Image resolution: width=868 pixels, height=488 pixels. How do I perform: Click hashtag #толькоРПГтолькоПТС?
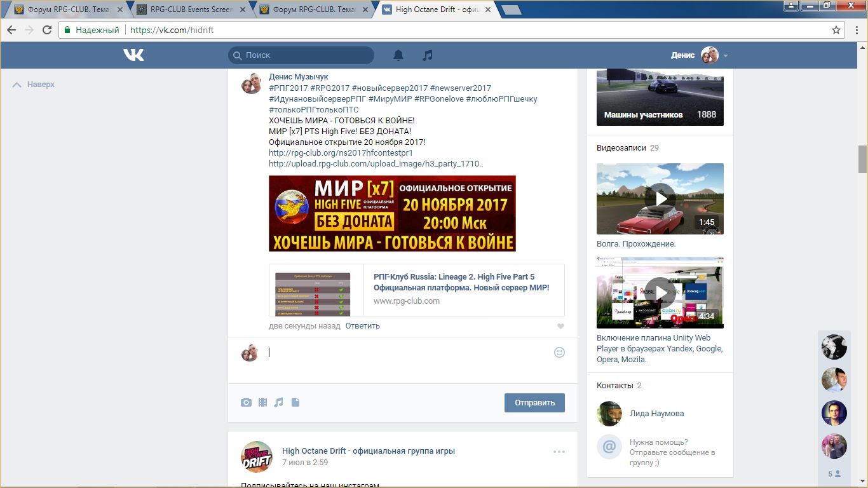coord(314,110)
